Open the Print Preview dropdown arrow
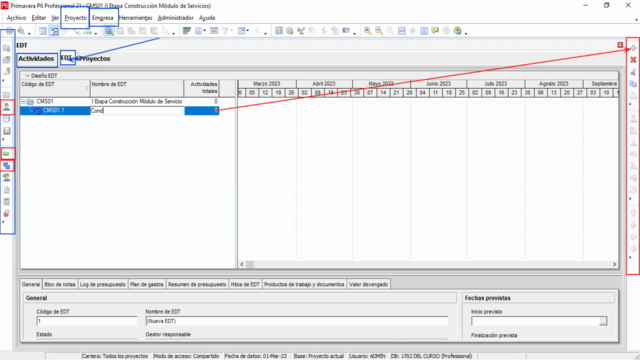Screen dimensions: 640x360 (29, 33)
